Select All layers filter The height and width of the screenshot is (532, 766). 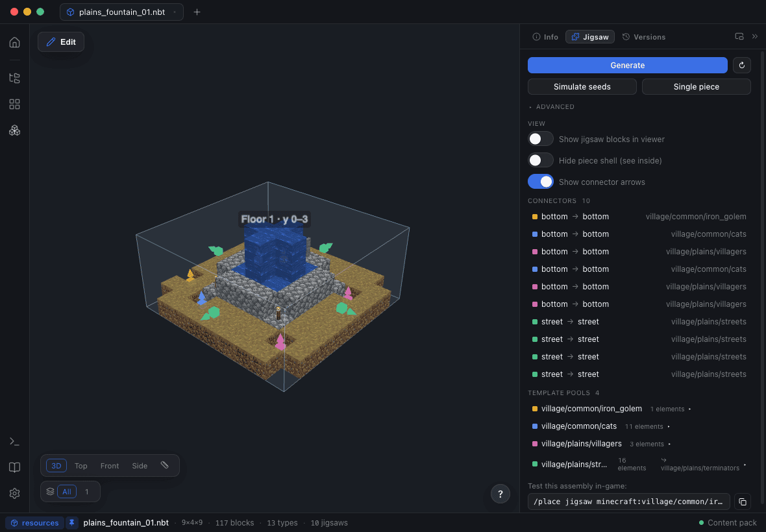click(66, 492)
